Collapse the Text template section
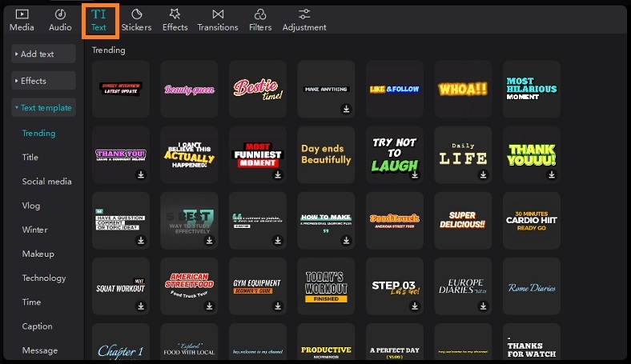Screen dimensions: 631x364 click(x=44, y=108)
